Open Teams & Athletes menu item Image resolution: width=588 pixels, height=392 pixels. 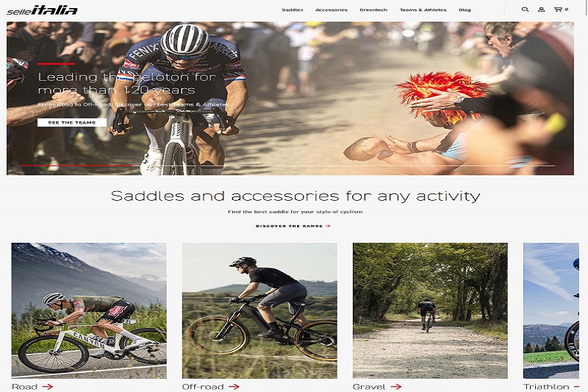[x=423, y=10]
